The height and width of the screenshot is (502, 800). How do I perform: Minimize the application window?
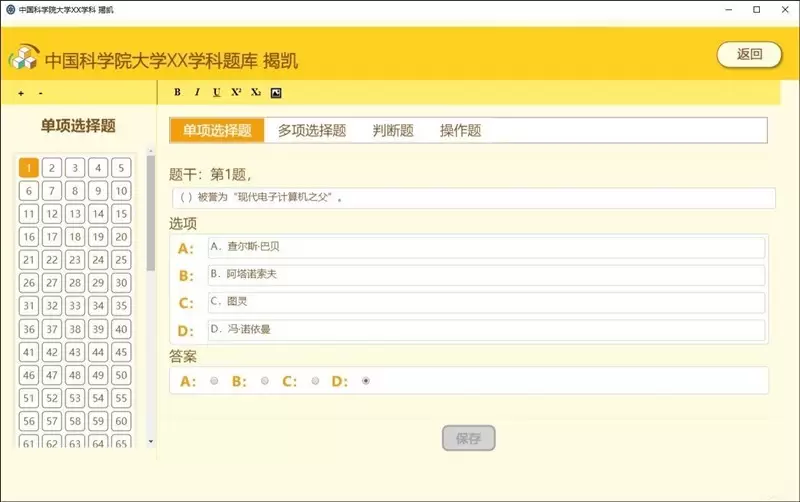click(729, 9)
